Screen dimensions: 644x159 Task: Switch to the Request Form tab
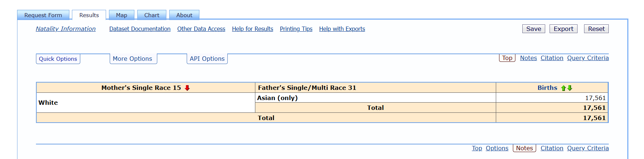click(43, 15)
